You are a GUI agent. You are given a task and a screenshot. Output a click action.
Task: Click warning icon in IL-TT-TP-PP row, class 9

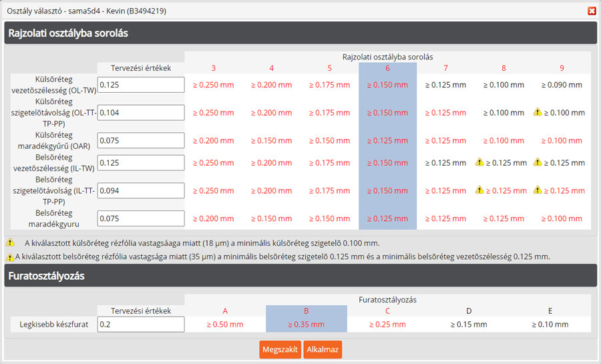tap(538, 190)
